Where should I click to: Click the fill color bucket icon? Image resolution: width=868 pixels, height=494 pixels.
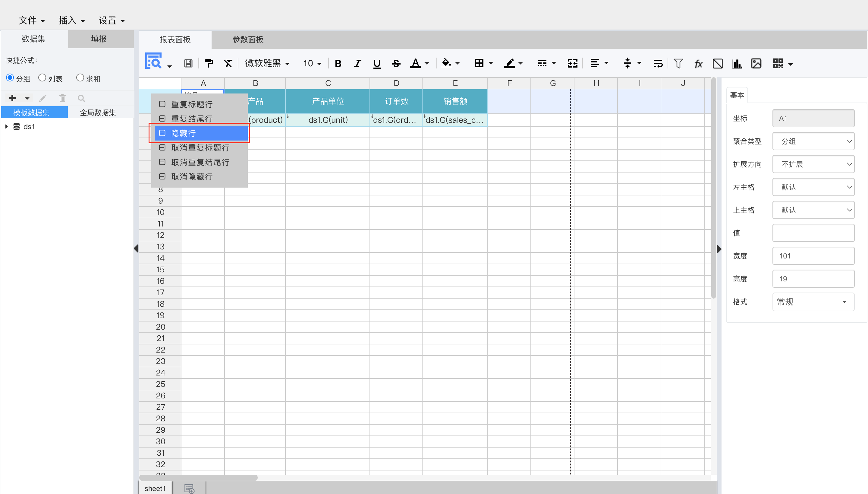[447, 63]
